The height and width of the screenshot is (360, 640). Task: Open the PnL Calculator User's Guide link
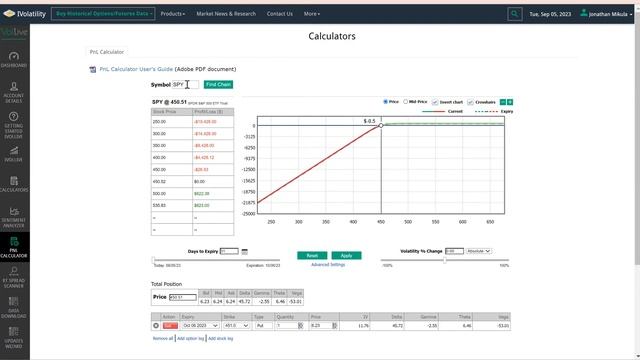tap(136, 69)
